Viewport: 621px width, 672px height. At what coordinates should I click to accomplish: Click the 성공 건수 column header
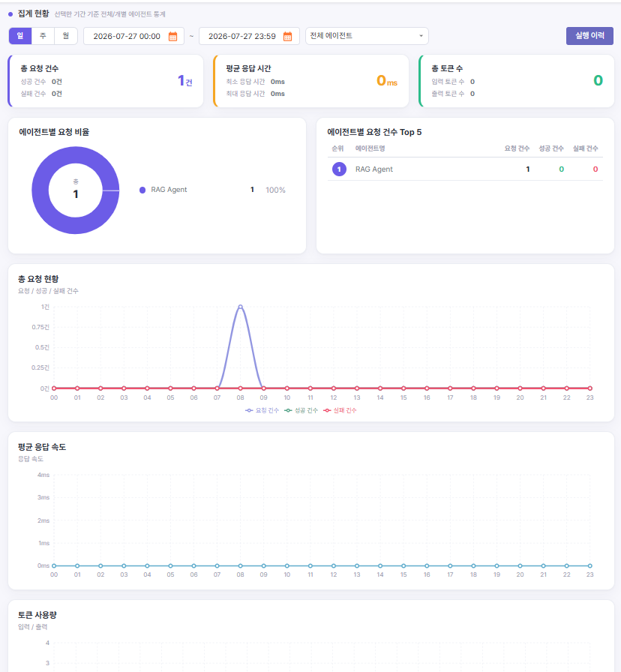551,148
